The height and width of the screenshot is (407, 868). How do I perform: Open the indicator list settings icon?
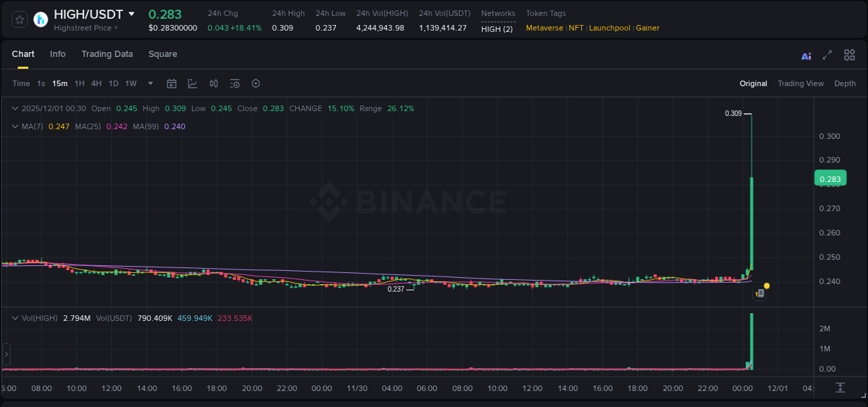pyautogui.click(x=234, y=83)
